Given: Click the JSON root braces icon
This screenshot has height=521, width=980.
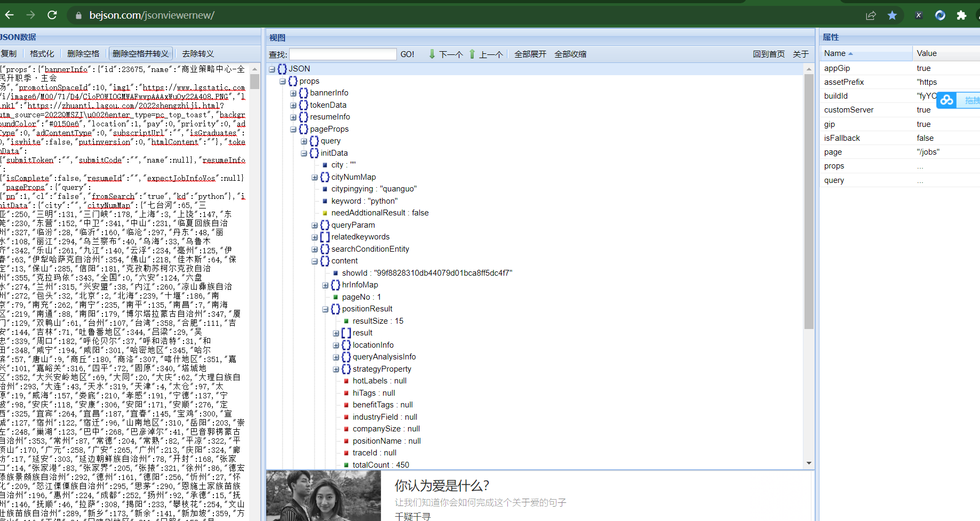Looking at the screenshot, I should (x=282, y=69).
